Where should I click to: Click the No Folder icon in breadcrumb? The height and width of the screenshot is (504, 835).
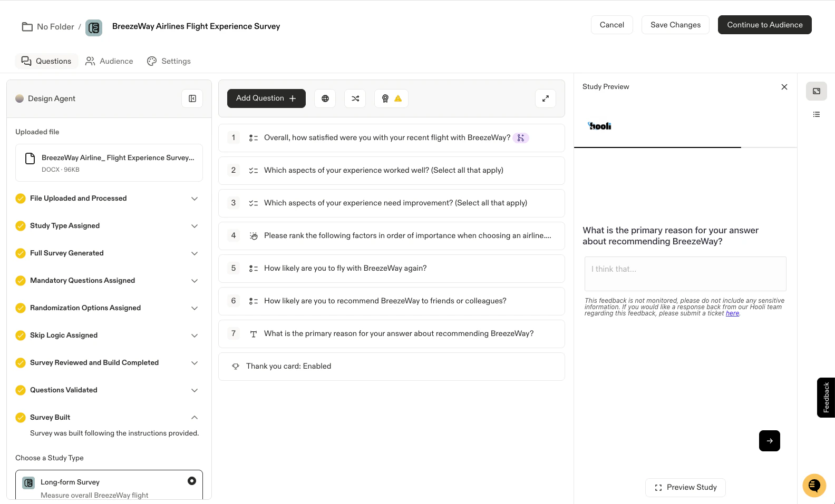tap(27, 27)
